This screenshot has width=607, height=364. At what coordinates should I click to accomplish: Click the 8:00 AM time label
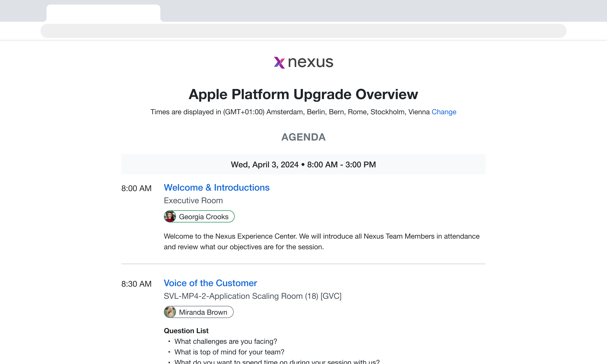coord(136,188)
